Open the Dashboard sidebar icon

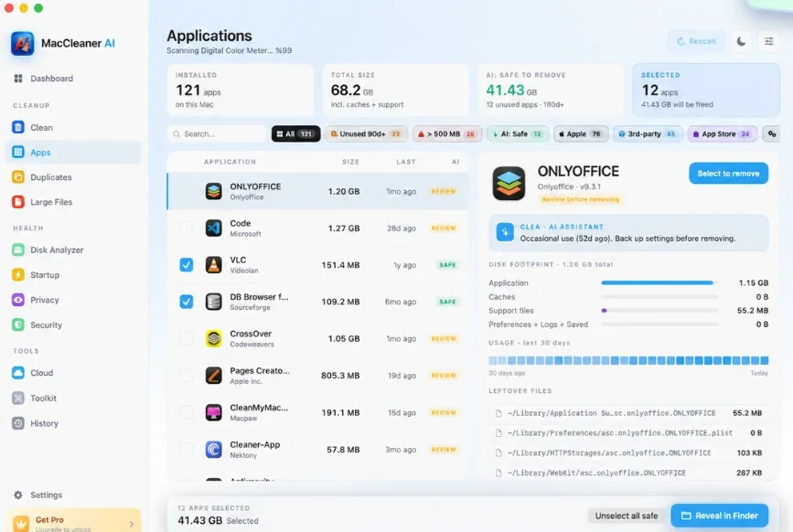point(18,79)
